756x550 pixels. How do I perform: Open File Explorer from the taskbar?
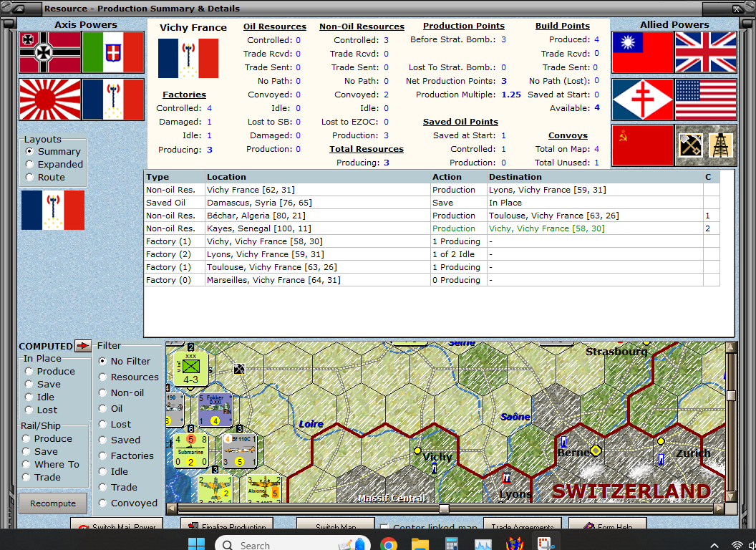[420, 544]
